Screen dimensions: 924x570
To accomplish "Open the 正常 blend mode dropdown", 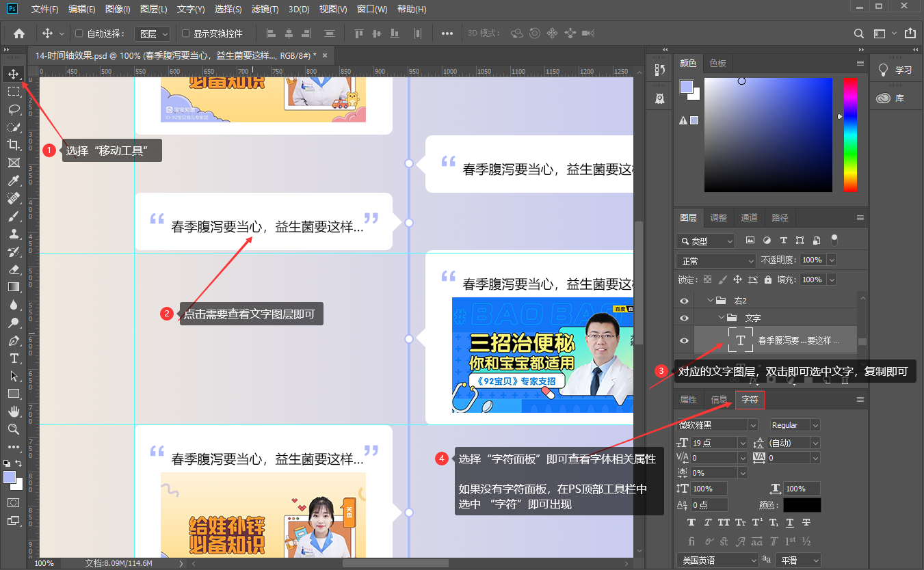I will click(x=716, y=260).
